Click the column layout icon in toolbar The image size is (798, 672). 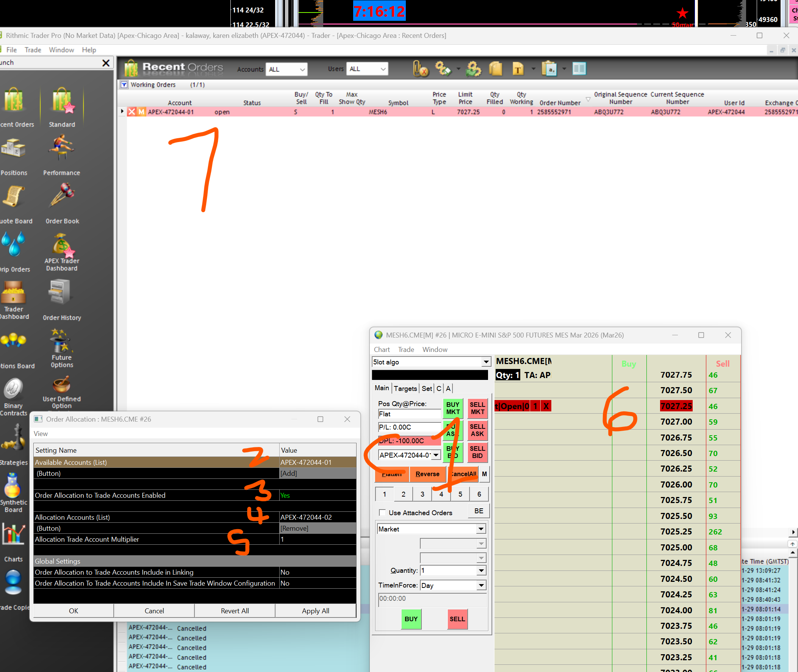(x=579, y=69)
